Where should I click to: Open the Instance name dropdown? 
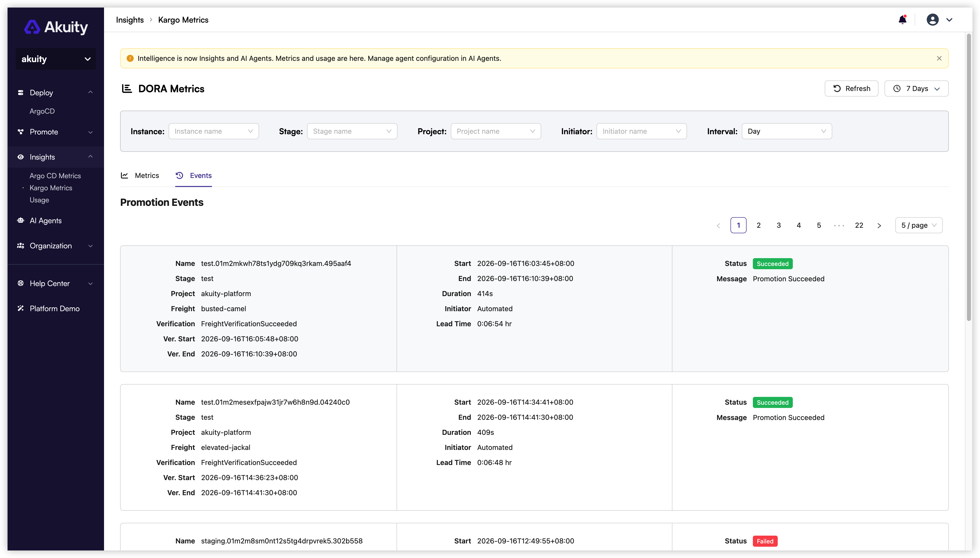pos(214,131)
